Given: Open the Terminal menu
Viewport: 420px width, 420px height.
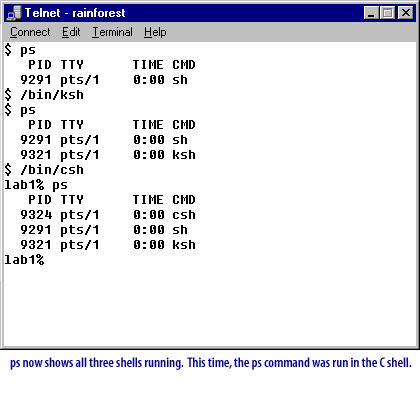Looking at the screenshot, I should [112, 32].
